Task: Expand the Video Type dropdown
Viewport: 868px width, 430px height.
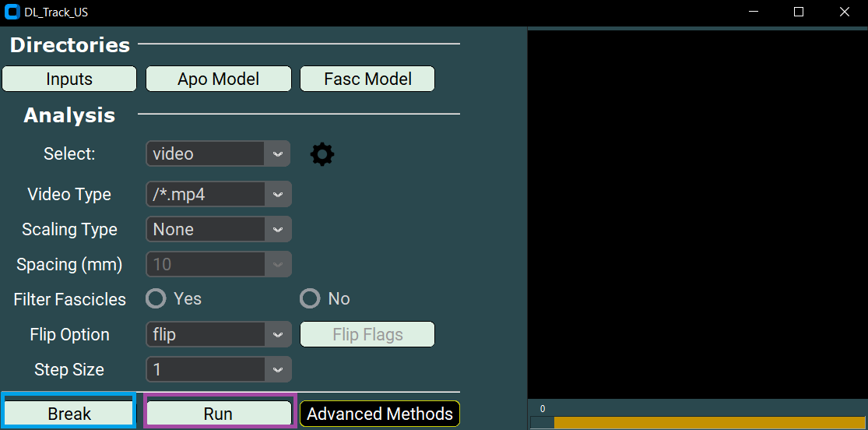Action: pos(218,194)
